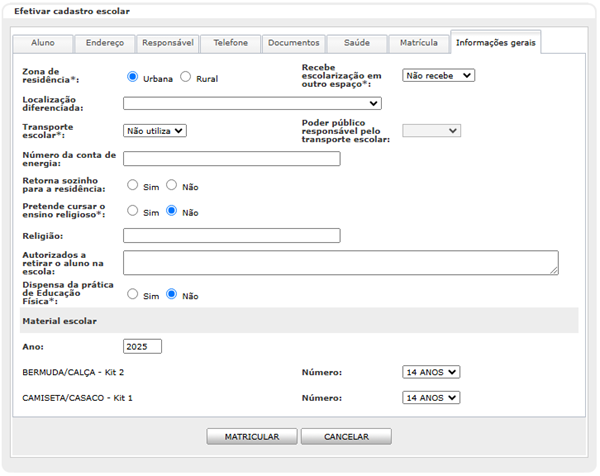Click the Número da conta de energia field
Image resolution: width=600 pixels, height=476 pixels.
(231, 158)
